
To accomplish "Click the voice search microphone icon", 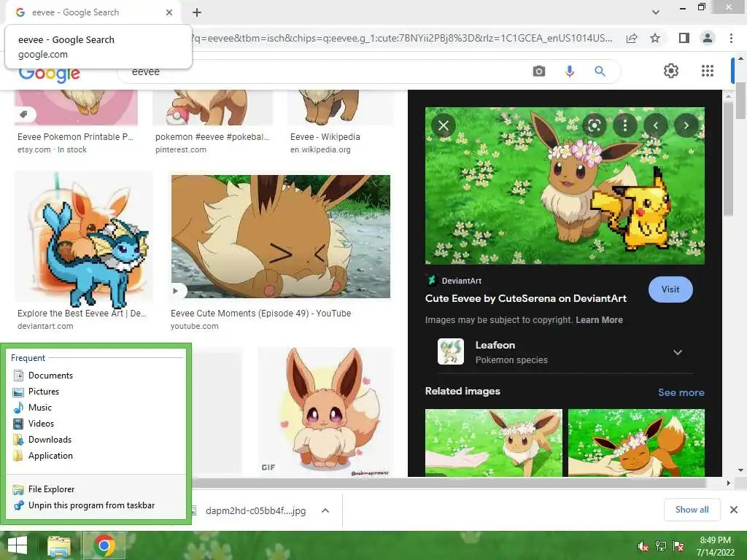I will pyautogui.click(x=569, y=71).
